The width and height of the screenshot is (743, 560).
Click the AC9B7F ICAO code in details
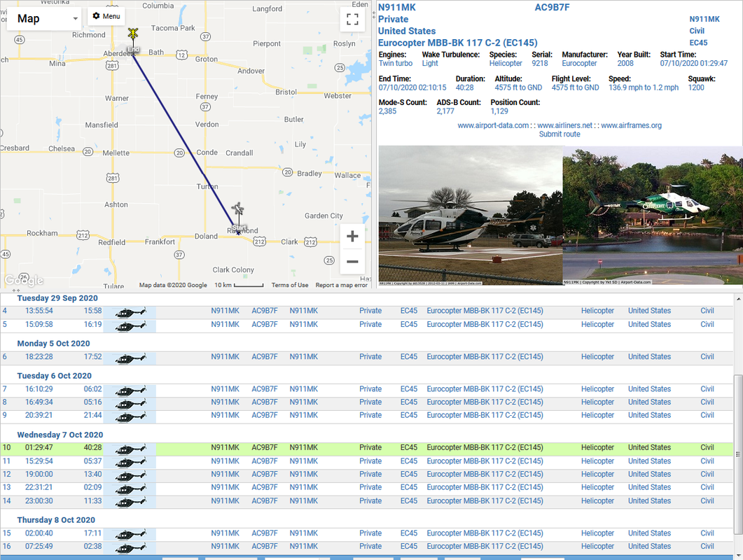552,8
